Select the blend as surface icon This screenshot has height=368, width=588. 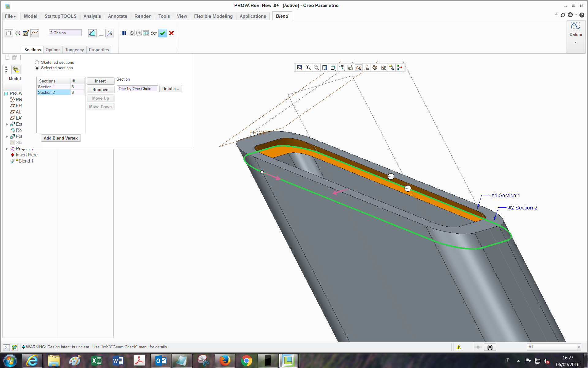(x=17, y=33)
